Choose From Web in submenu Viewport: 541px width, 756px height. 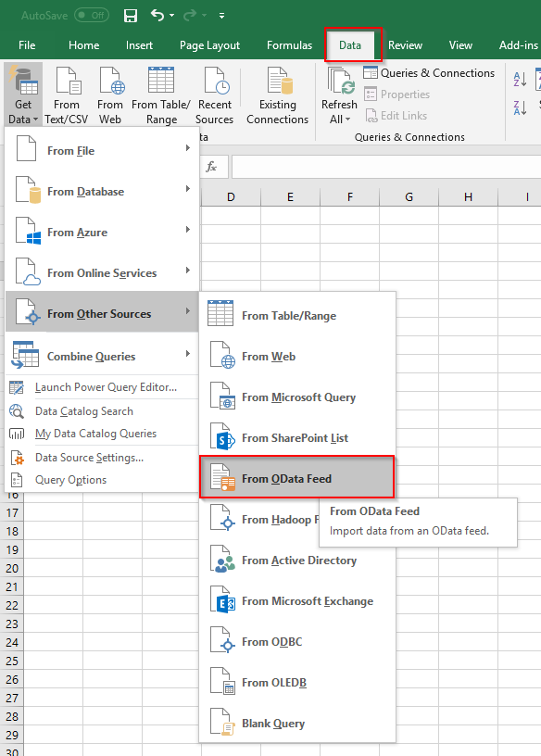point(297,357)
